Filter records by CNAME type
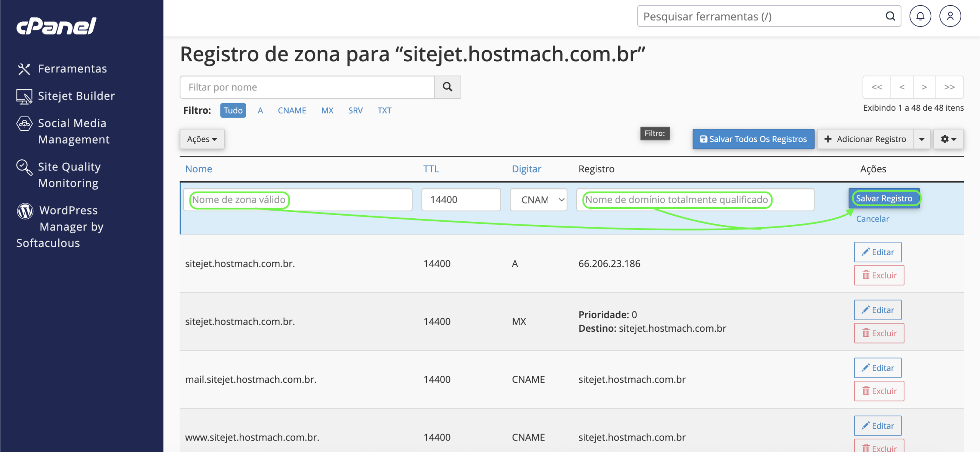The image size is (980, 452). (x=292, y=110)
